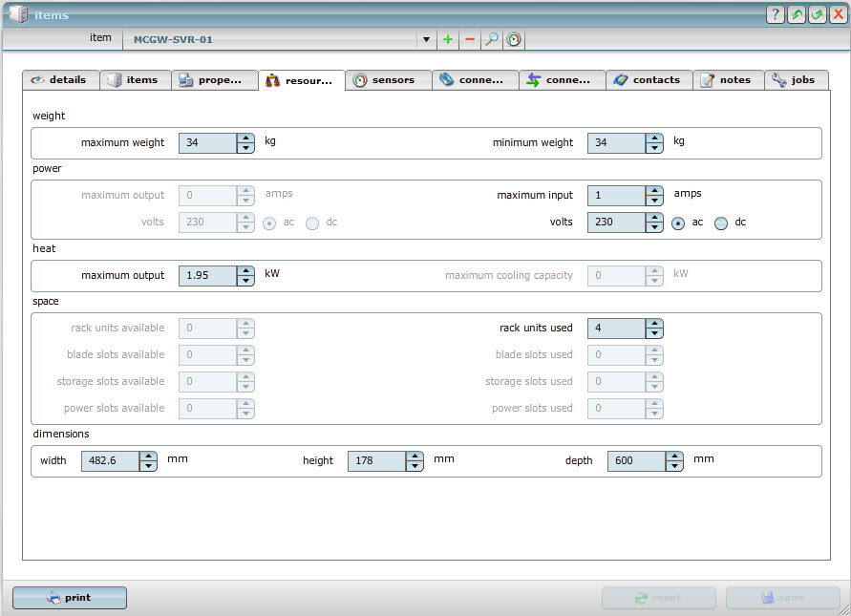
Task: Click the depth dimension input field
Action: (x=635, y=460)
